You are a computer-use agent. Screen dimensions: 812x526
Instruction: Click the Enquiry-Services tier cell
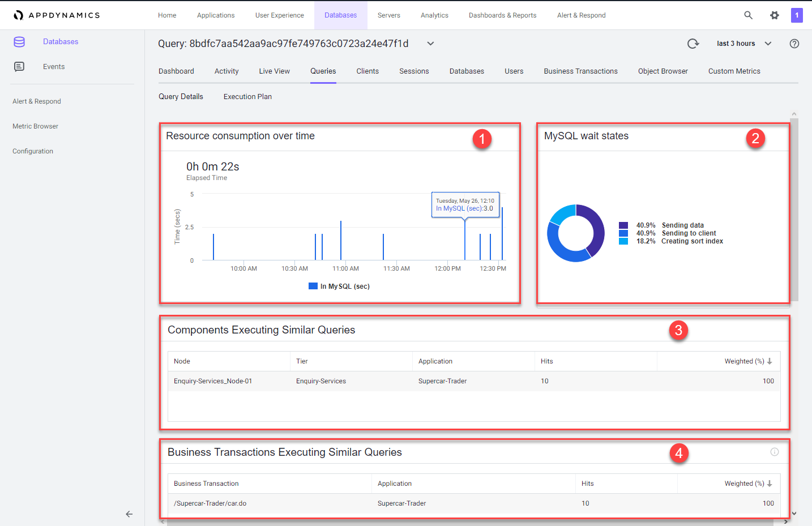(x=321, y=381)
